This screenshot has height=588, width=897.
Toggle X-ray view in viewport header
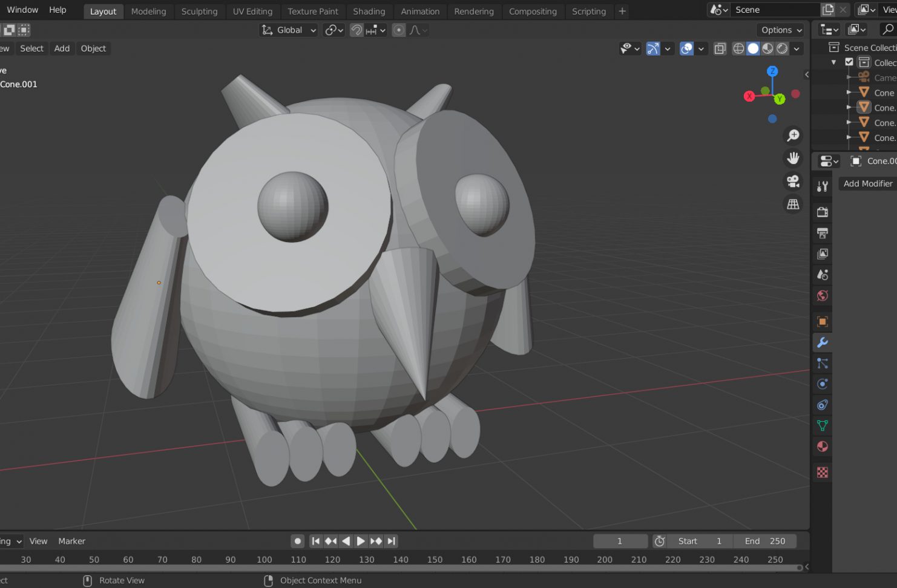click(720, 49)
